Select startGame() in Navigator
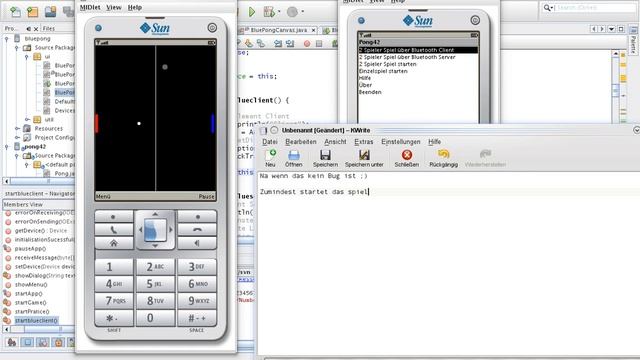This screenshot has height=360, width=640. pos(31,302)
